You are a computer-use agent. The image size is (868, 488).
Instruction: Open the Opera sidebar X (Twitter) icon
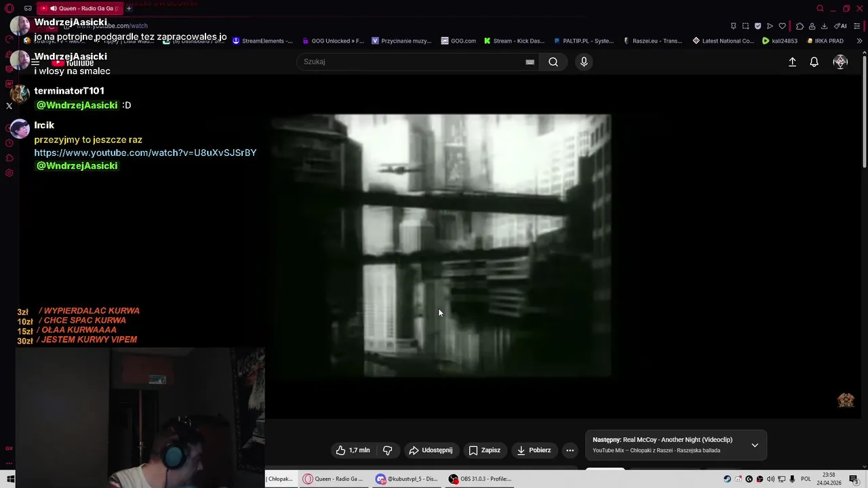(x=9, y=106)
